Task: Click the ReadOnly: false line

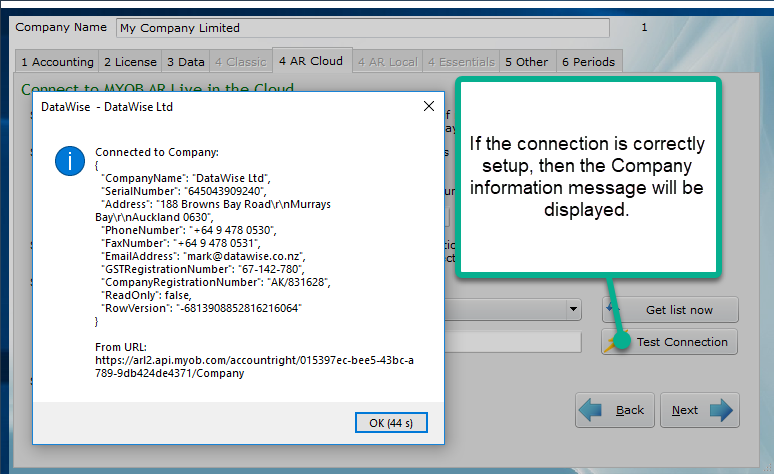Action: (146, 295)
